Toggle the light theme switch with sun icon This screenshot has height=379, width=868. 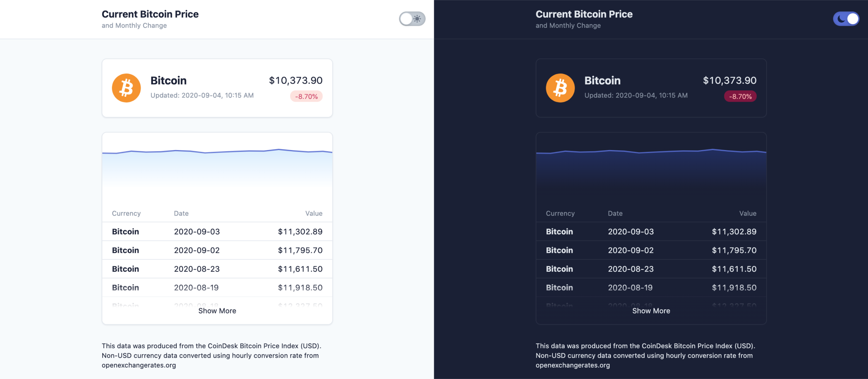(412, 19)
